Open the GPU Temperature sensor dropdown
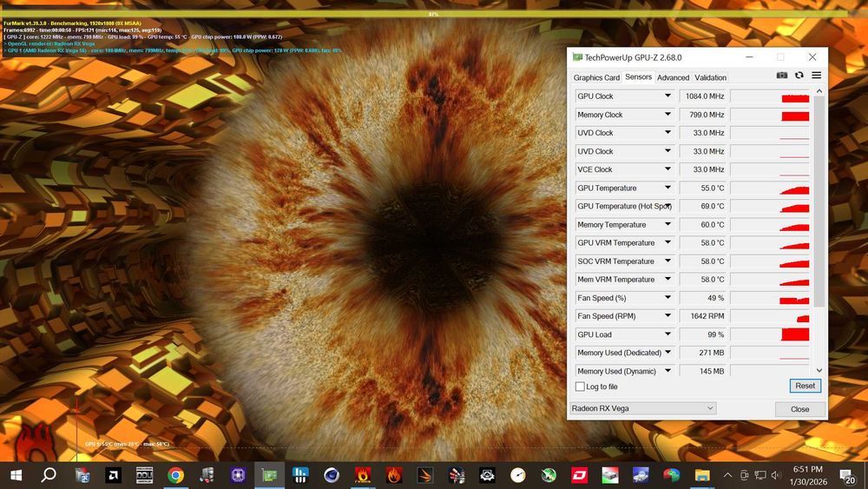 click(x=668, y=188)
